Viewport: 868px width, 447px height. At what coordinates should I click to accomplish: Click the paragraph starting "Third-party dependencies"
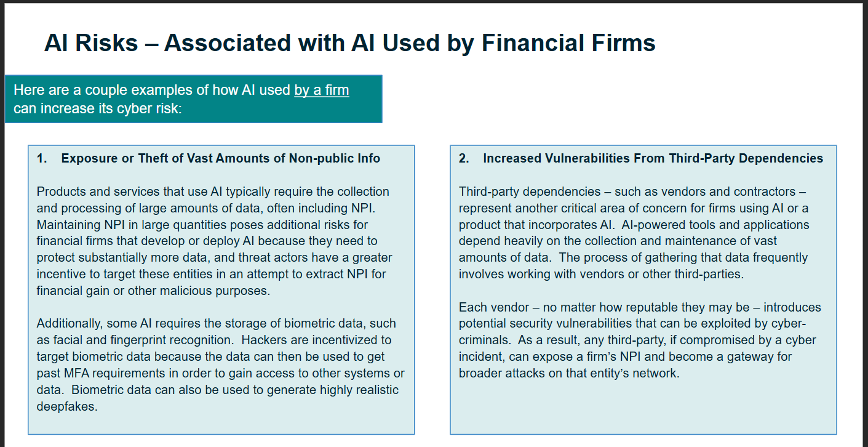point(634,233)
